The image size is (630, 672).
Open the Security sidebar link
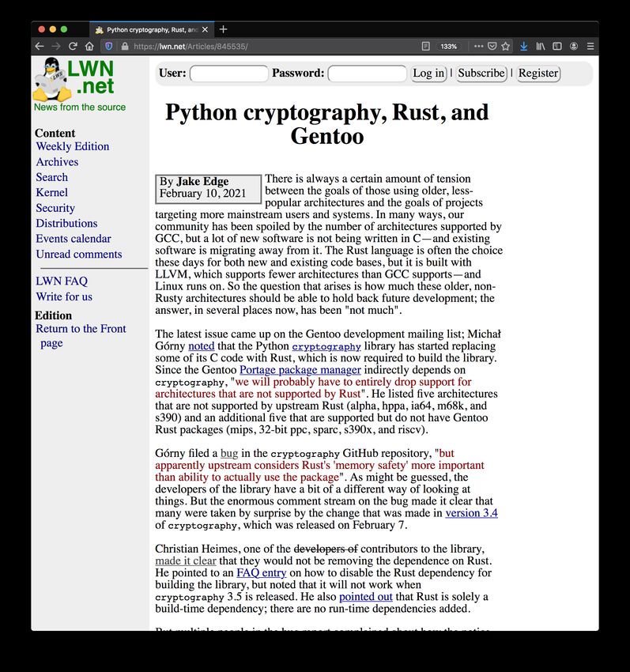pos(55,208)
